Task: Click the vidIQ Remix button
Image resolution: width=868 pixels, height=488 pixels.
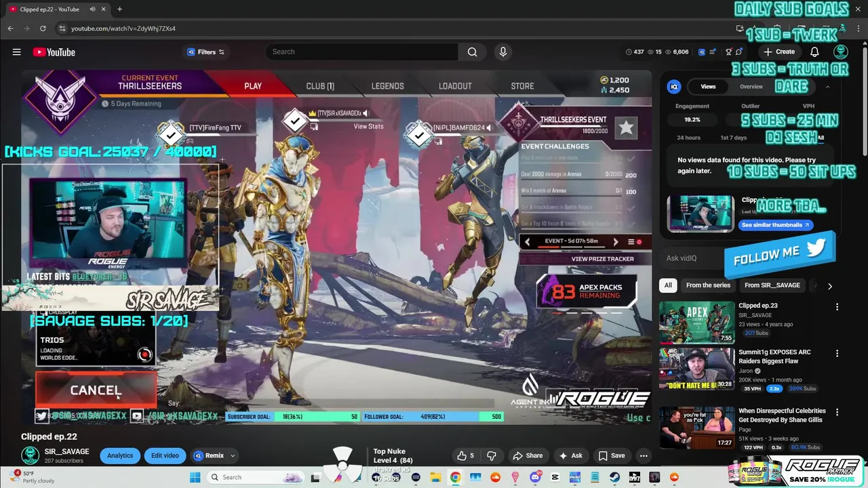Action: click(x=209, y=455)
